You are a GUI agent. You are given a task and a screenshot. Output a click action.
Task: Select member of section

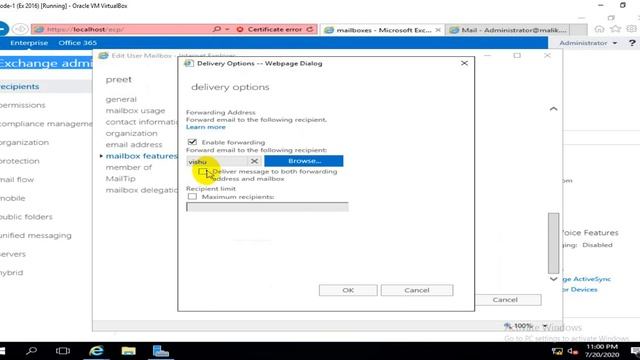128,167
